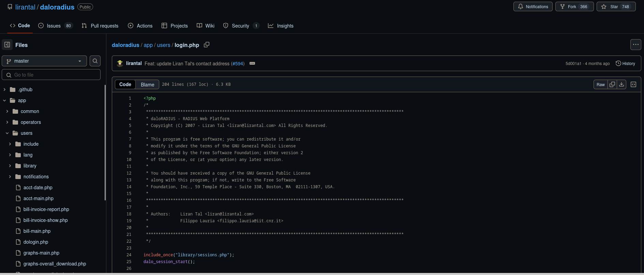
Task: Click commit message about Liran Tal's contact
Action: tap(187, 64)
